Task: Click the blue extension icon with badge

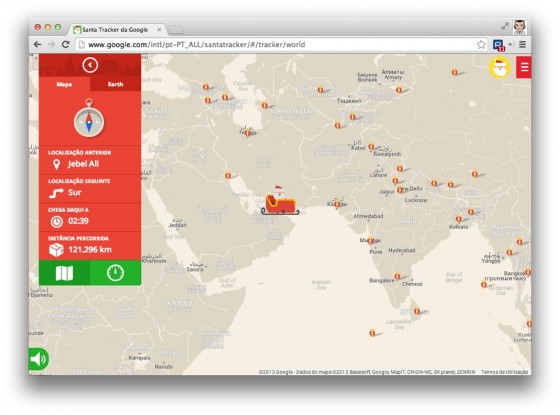Action: click(499, 45)
